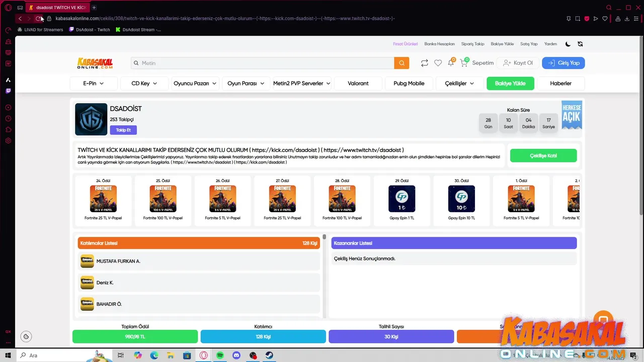The width and height of the screenshot is (644, 362).
Task: Expand the CD Key dropdown menu
Action: (144, 83)
